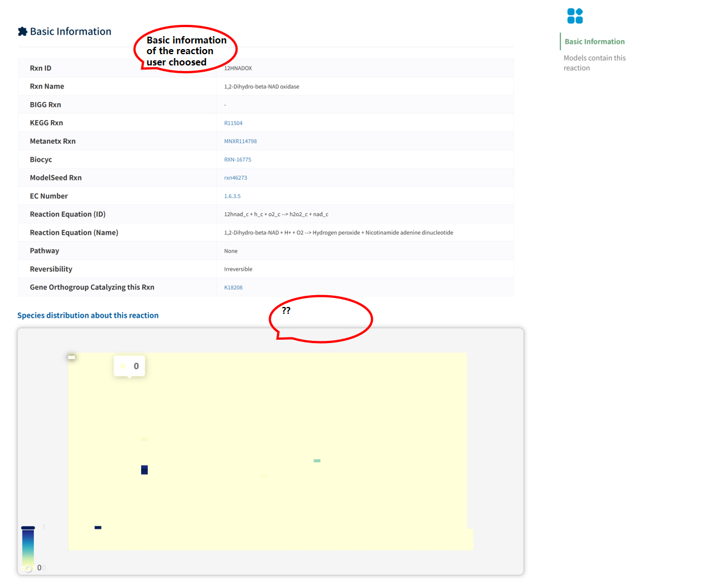
Task: Click the color gradient bar in the legend
Action: [28, 547]
